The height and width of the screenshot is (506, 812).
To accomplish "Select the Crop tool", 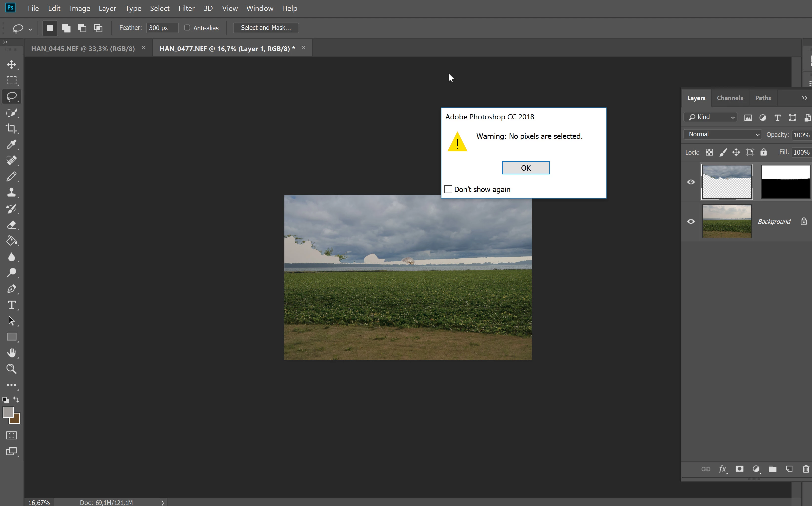I will 11,128.
